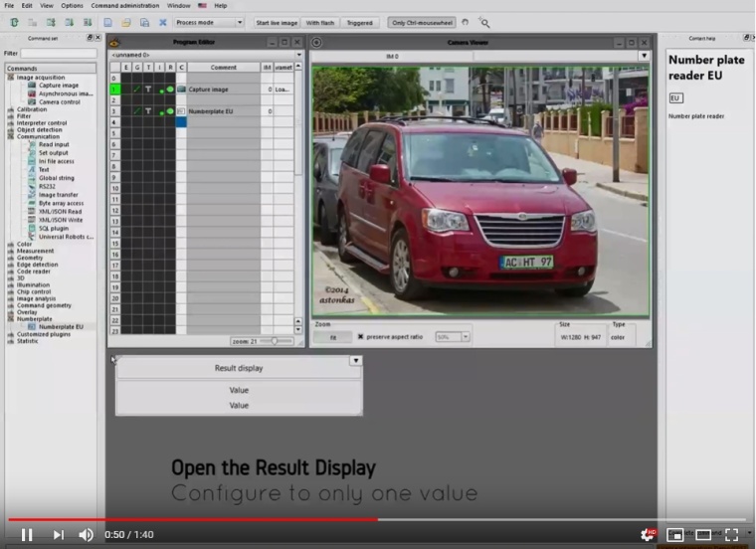This screenshot has height=549, width=756.
Task: Select Numberplate EU in command tree
Action: (x=61, y=326)
